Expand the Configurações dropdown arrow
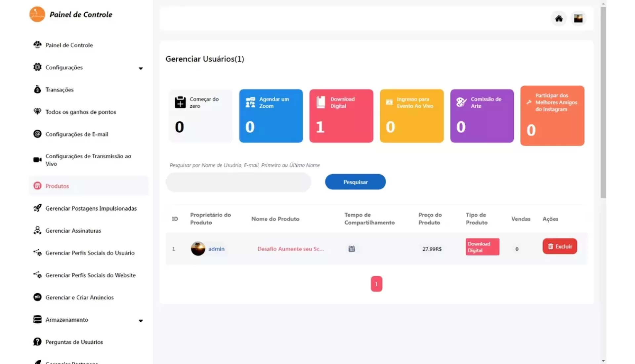 [141, 68]
